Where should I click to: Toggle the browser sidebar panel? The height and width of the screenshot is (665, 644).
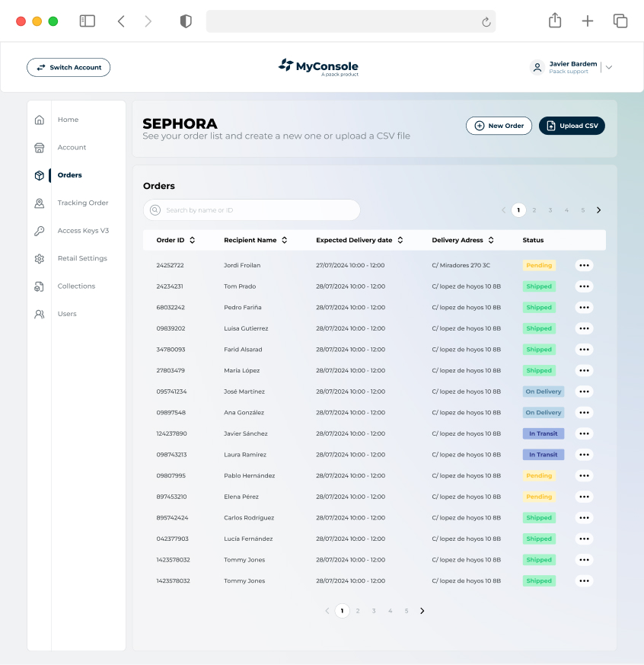click(x=88, y=21)
